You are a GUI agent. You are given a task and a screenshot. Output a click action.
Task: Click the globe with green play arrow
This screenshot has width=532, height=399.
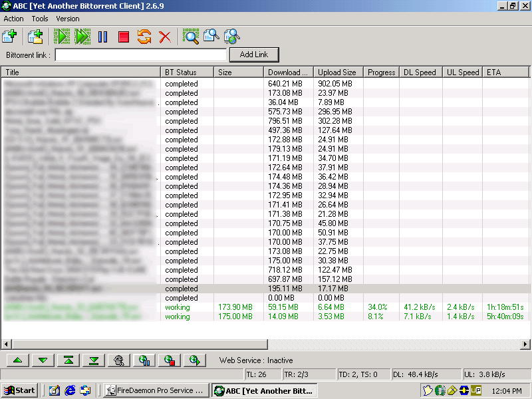pos(195,360)
